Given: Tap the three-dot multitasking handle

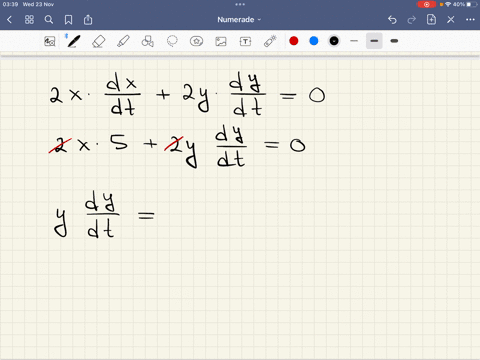Looking at the screenshot, I should coord(240,4).
